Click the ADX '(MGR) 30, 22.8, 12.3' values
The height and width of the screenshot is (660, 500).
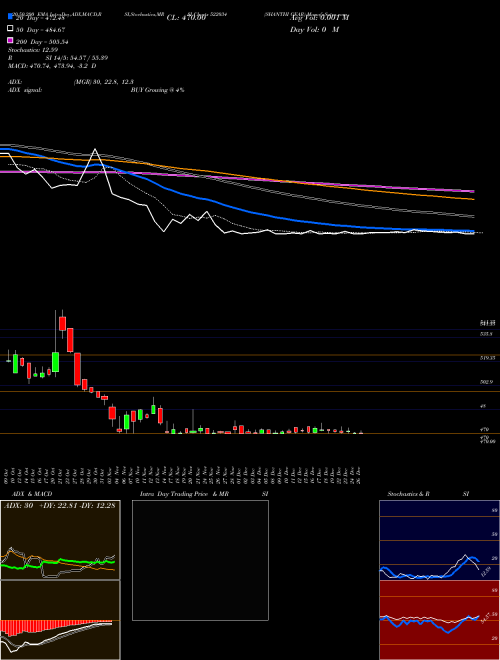pos(104,82)
